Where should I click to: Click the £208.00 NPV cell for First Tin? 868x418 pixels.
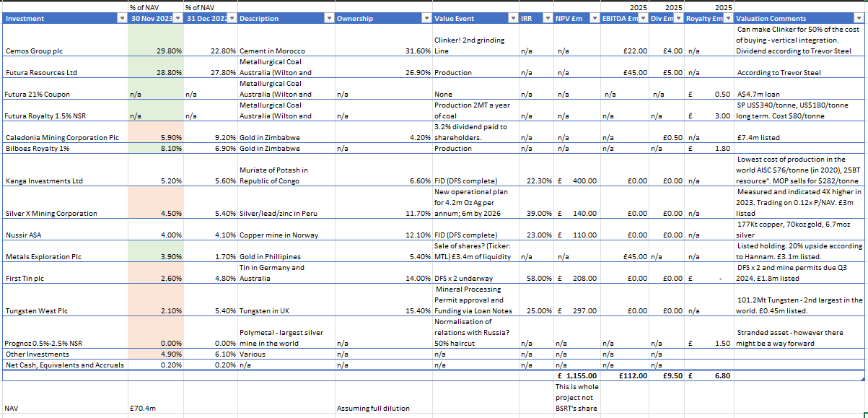[577, 273]
